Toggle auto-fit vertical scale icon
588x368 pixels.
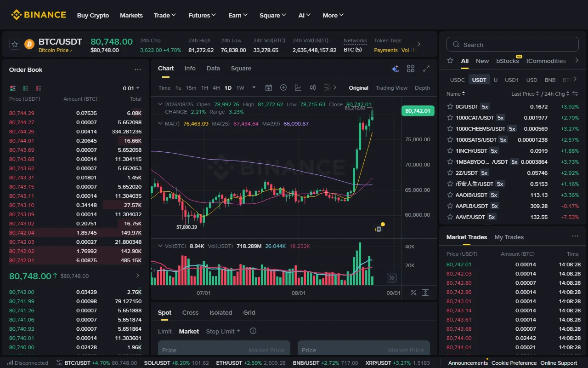pos(425,293)
